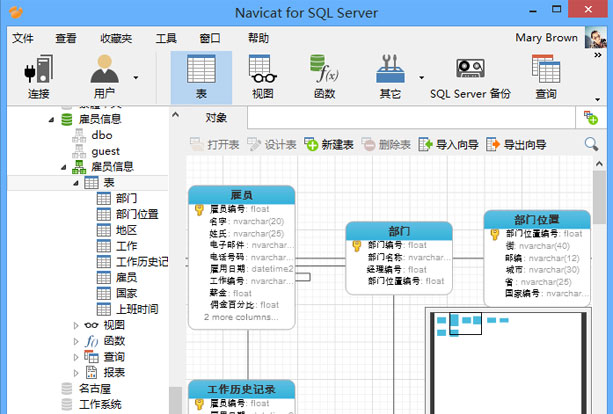Open toolbar options arrow below 查询
This screenshot has height=414, width=613.
click(597, 99)
